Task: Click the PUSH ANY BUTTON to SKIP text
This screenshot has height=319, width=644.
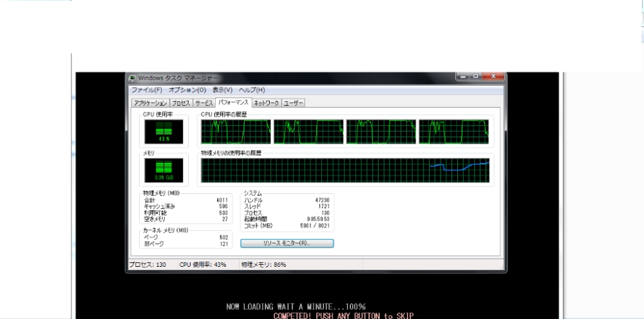Action: (x=343, y=315)
